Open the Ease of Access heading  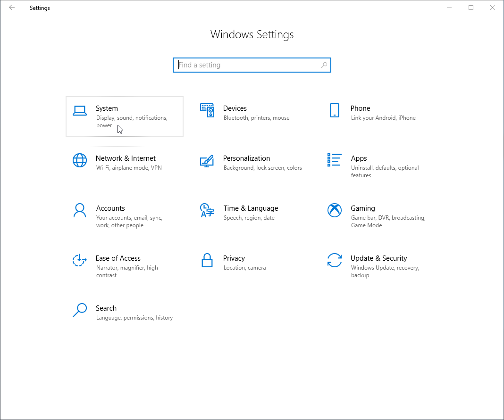[118, 258]
